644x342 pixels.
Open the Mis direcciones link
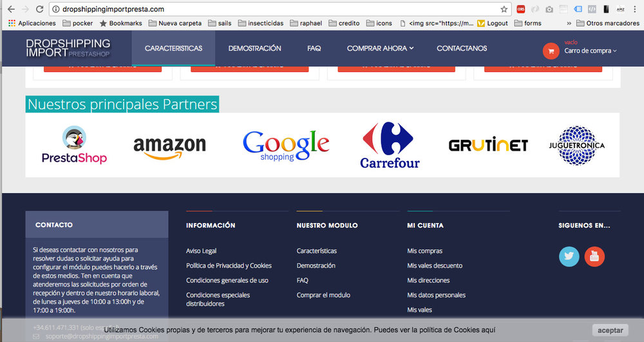[x=428, y=280]
